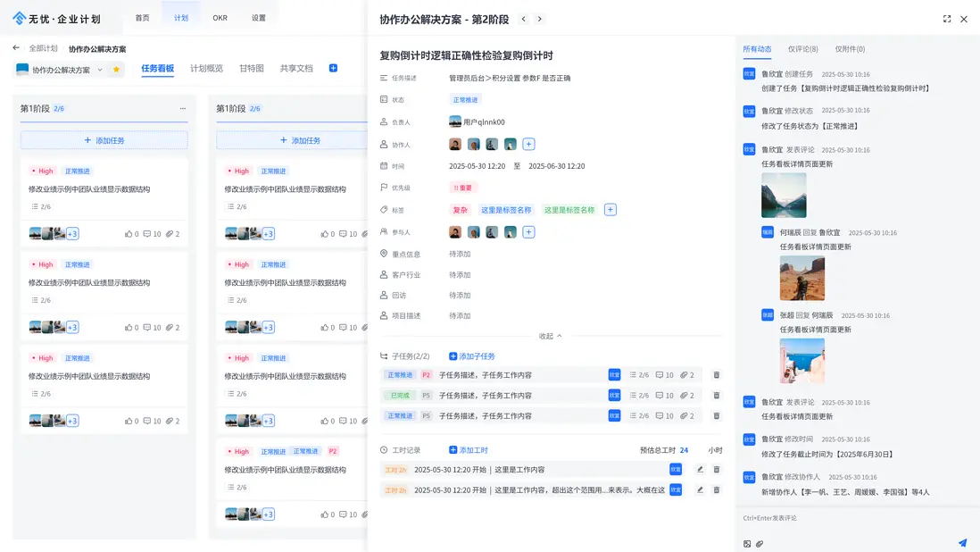Go to previous task with left chevron
This screenshot has width=980, height=552.
pyautogui.click(x=524, y=20)
